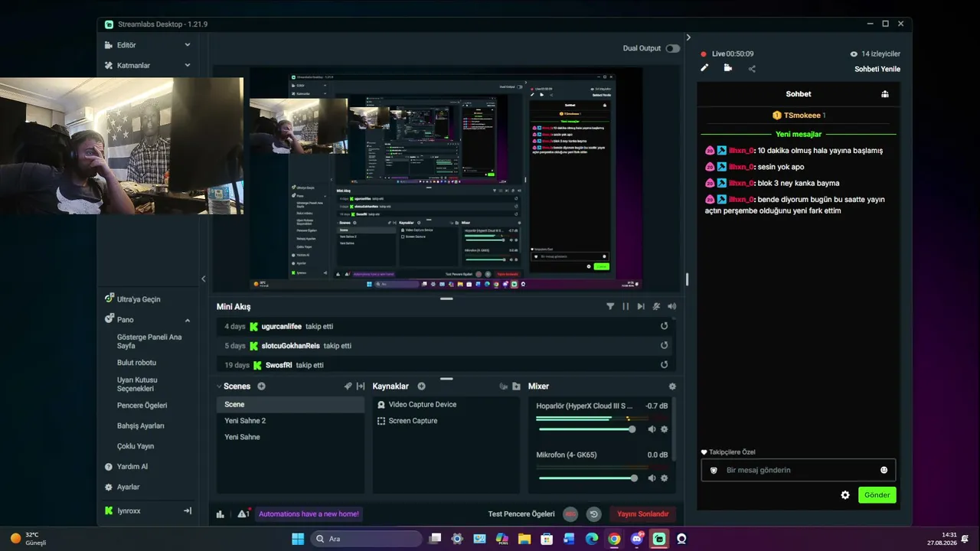Click the replay buffer icon
Screen dimensions: 980x551
pyautogui.click(x=593, y=514)
